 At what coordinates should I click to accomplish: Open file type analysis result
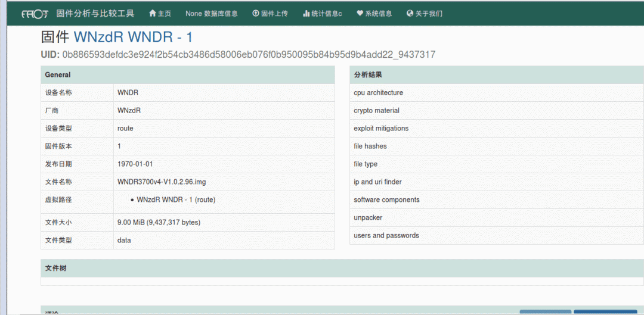[497, 164]
